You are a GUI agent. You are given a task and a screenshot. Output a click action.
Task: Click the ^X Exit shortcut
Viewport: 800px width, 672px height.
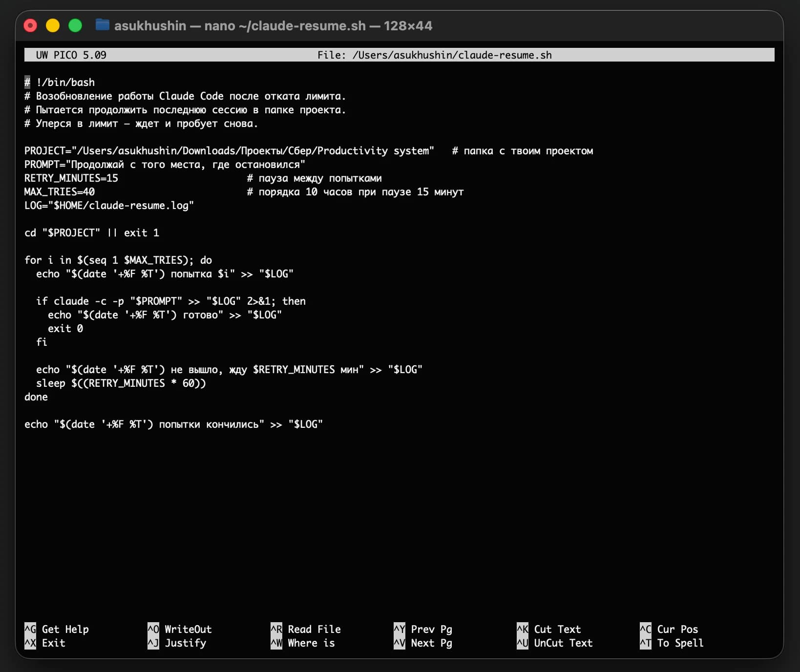(45, 643)
